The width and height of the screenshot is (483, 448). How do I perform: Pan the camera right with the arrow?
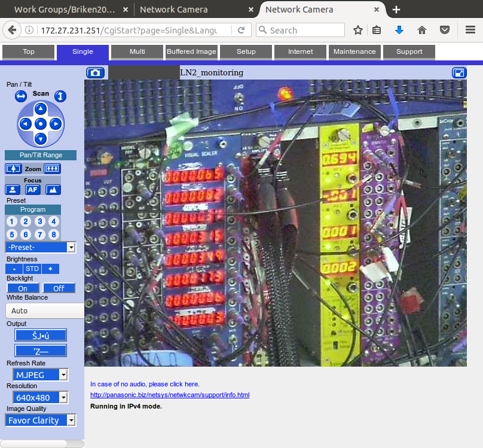56,124
